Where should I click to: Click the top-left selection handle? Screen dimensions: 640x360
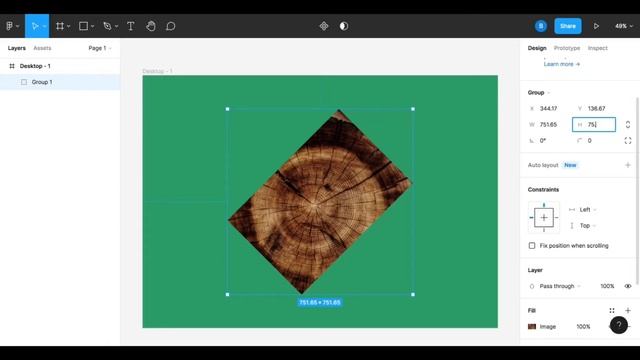(227, 109)
